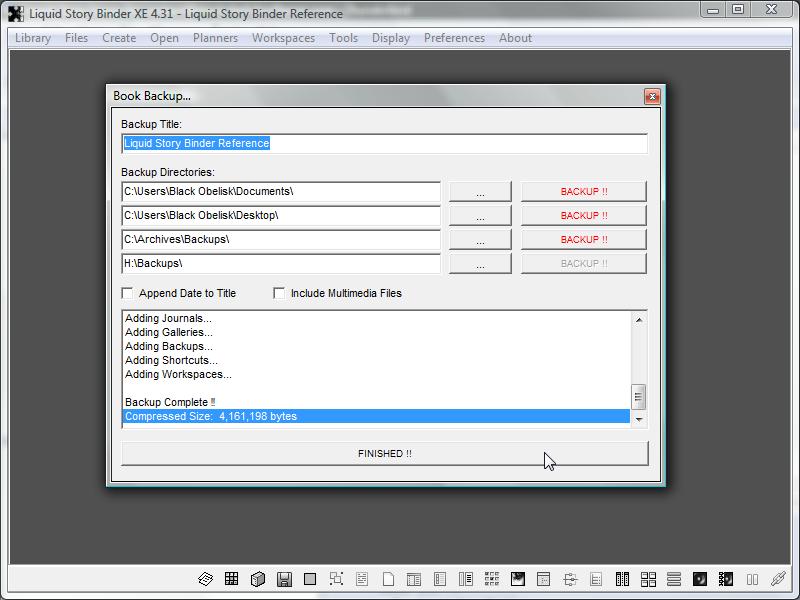Click the stacked layers icon in bottom toolbar
This screenshot has width=800, height=600.
click(205, 579)
